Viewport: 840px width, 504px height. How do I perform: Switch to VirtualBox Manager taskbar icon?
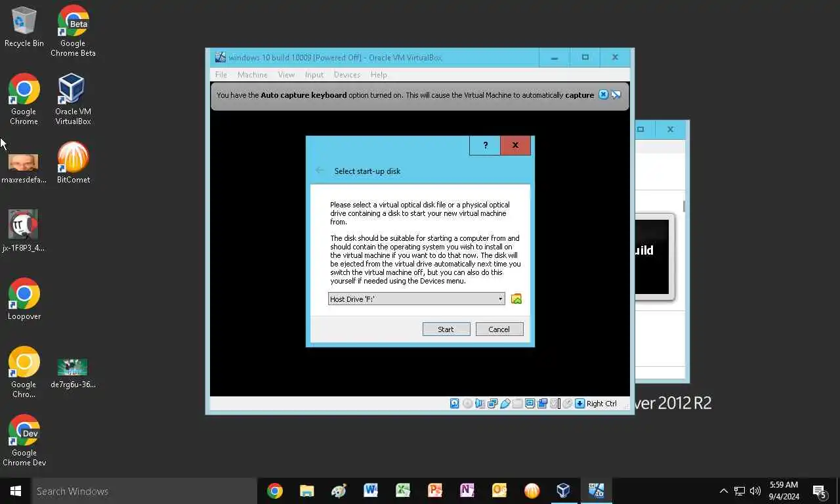click(563, 491)
